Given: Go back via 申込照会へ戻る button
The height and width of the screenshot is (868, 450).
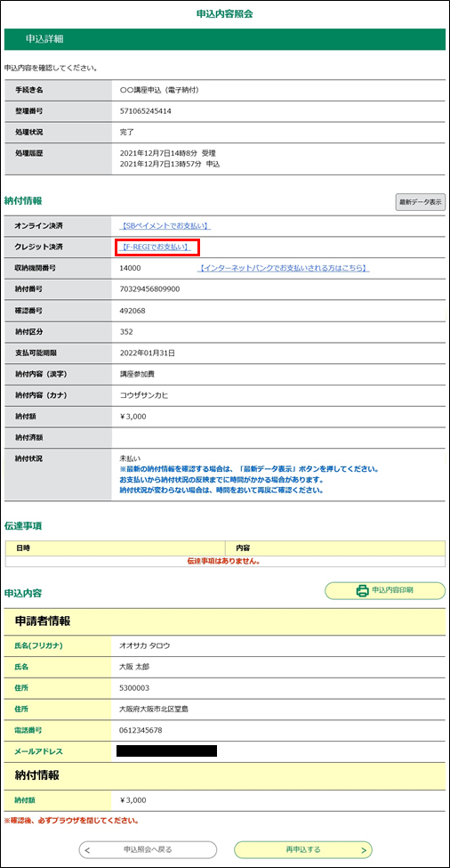Looking at the screenshot, I should pyautogui.click(x=148, y=849).
